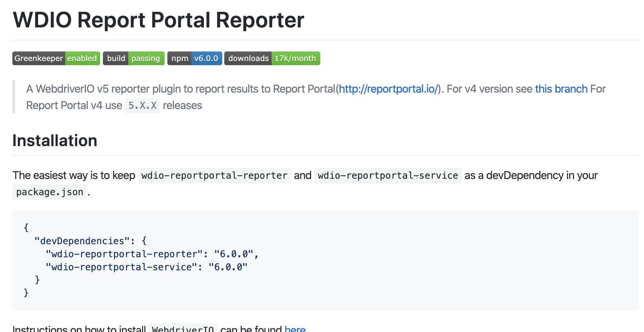Click the text 'as a devDependency in your'
Image resolution: width=644 pixels, height=332 pixels.
[x=531, y=175]
